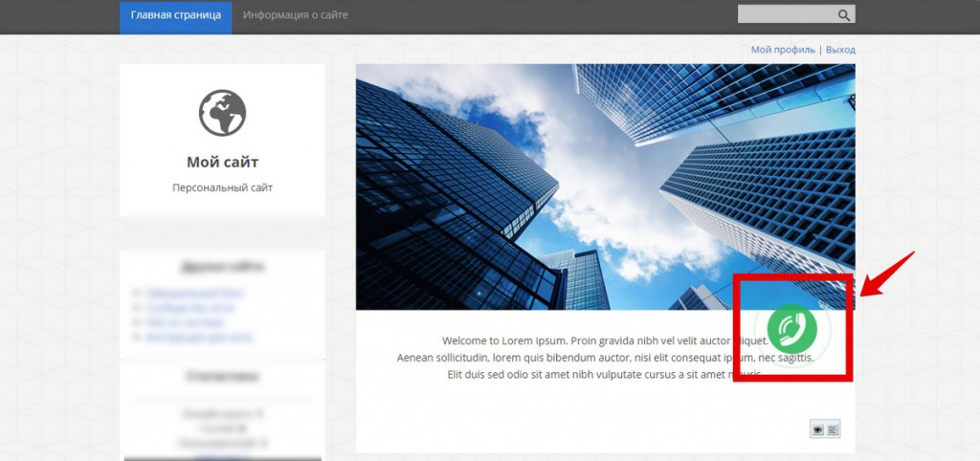The width and height of the screenshot is (980, 461).
Task: Click the second blurred link in the friends list
Action: [190, 307]
